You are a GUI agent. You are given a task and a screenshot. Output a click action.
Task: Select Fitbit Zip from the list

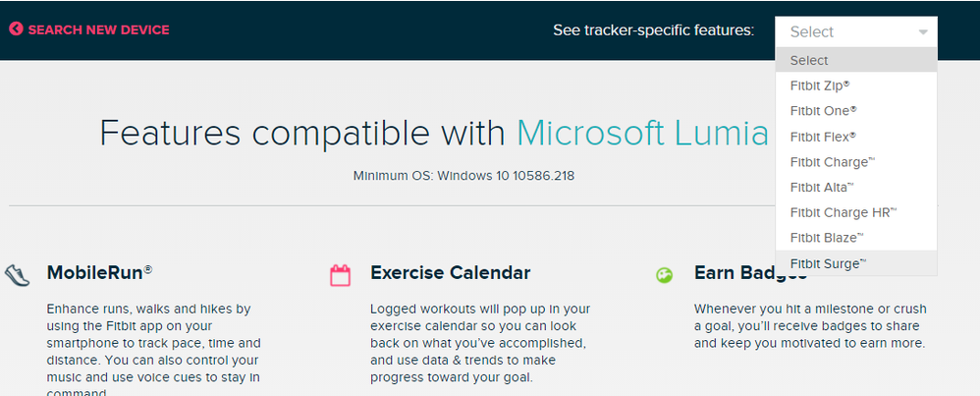856,85
